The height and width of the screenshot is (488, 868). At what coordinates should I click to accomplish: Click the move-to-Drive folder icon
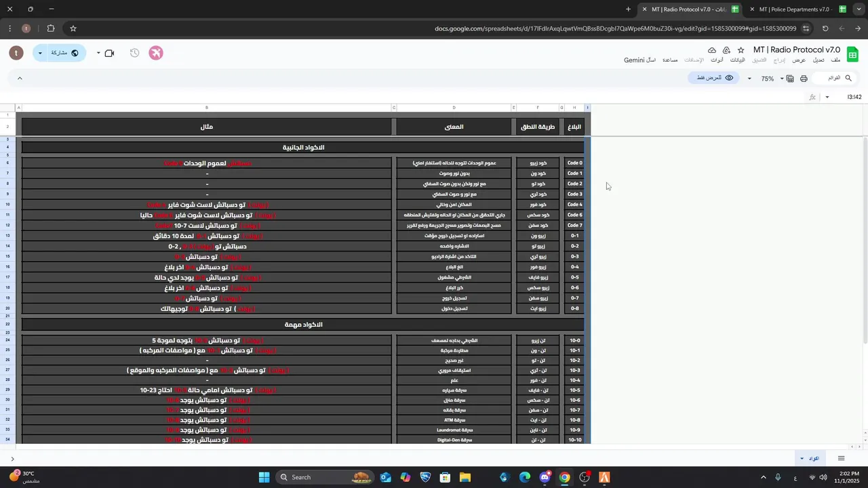pos(726,50)
